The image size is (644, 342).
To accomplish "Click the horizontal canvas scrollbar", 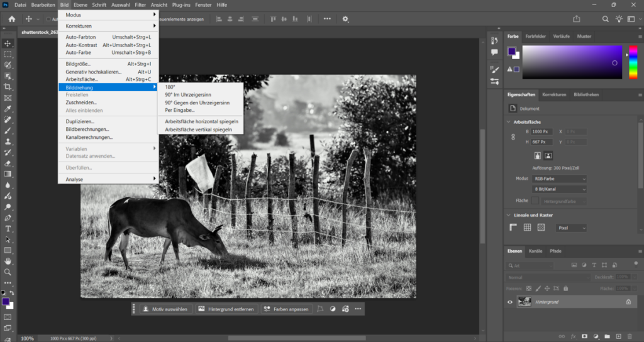I will [297, 338].
